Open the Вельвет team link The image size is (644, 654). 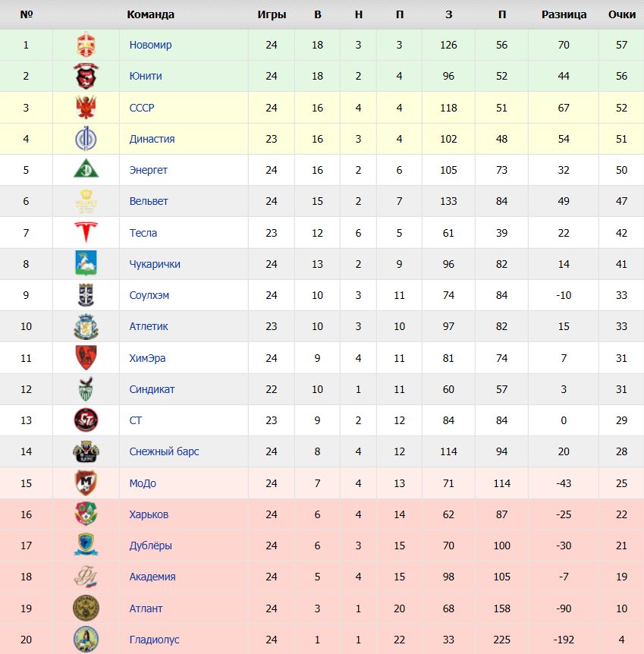point(149,202)
